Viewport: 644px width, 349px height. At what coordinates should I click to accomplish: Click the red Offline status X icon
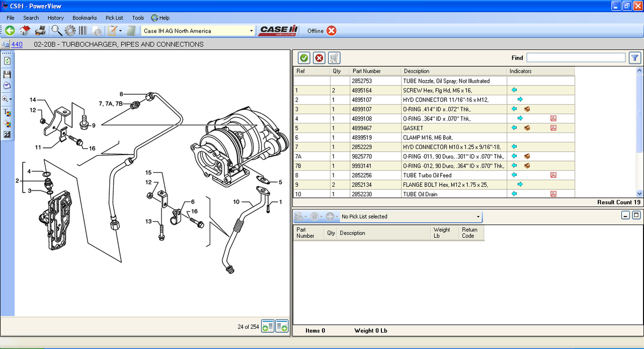[x=331, y=31]
